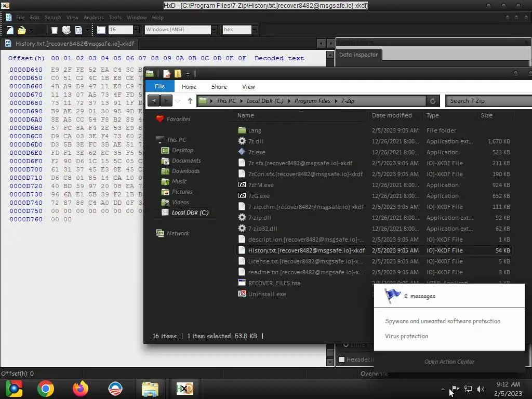Click the tab scroll left arrow in HxD
Image resolution: width=532 pixels, height=399 pixels.
point(321,44)
